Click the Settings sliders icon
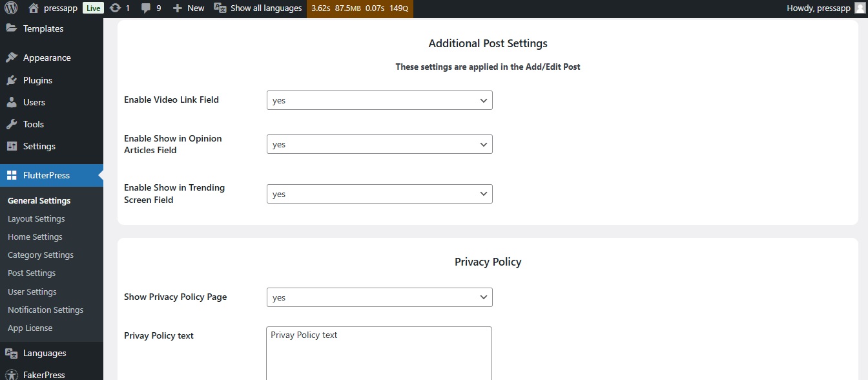This screenshot has width=868, height=380. pyautogui.click(x=11, y=146)
